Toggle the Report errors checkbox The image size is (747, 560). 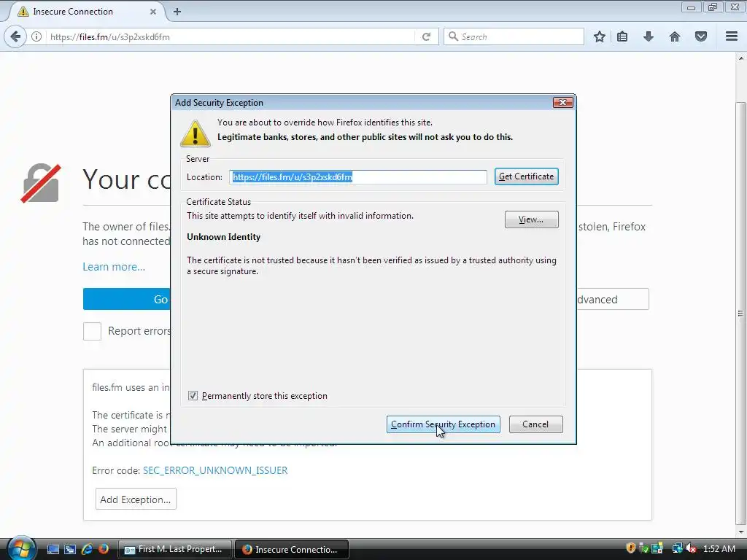coord(92,331)
